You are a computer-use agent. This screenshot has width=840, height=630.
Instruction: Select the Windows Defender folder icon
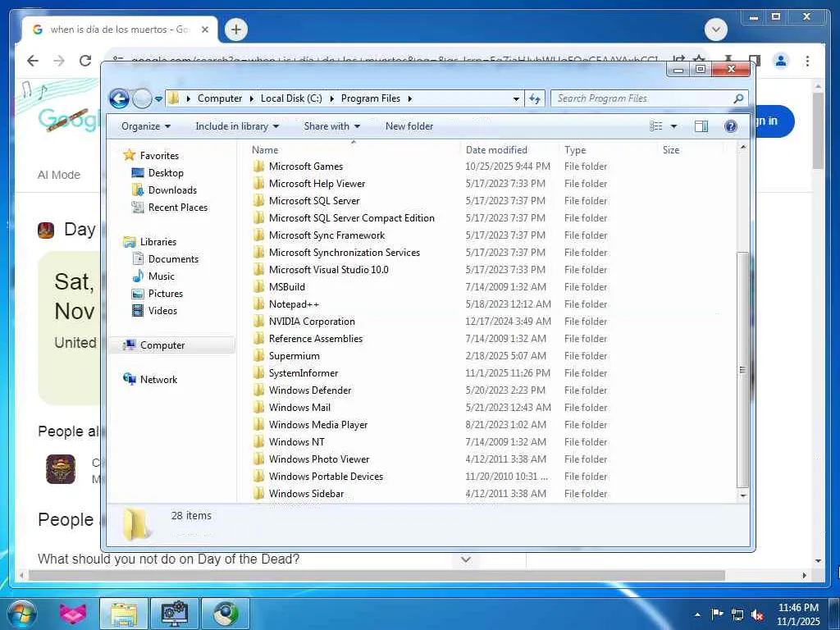(x=258, y=390)
